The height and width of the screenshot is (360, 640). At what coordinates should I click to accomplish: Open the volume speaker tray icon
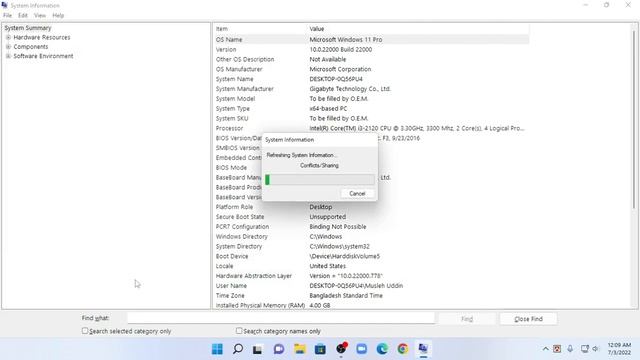596,349
